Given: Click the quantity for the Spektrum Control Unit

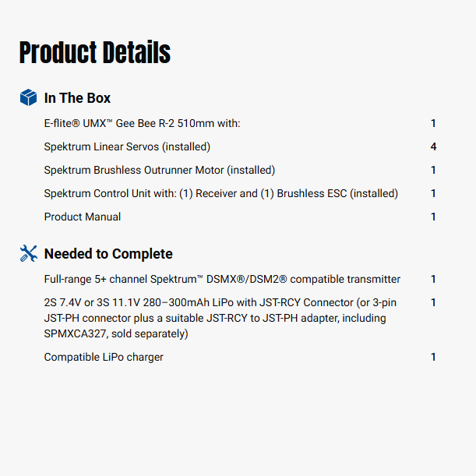Looking at the screenshot, I should pyautogui.click(x=433, y=193).
